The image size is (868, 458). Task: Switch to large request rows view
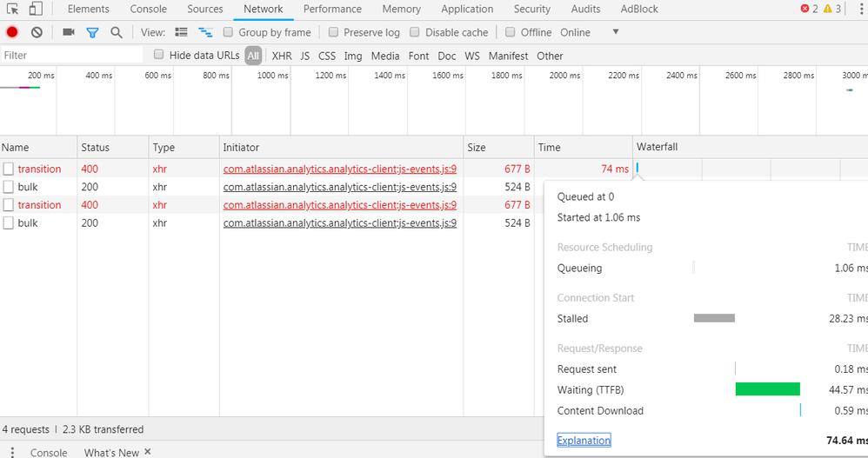[181, 32]
